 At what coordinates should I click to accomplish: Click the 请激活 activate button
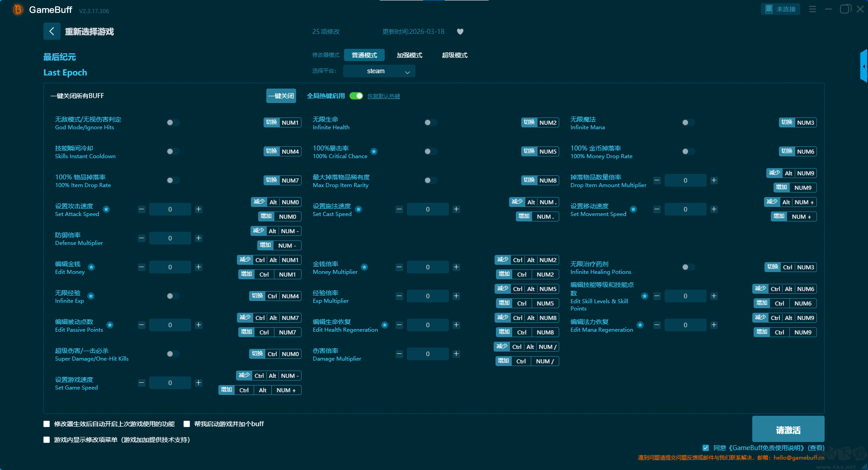[788, 429]
